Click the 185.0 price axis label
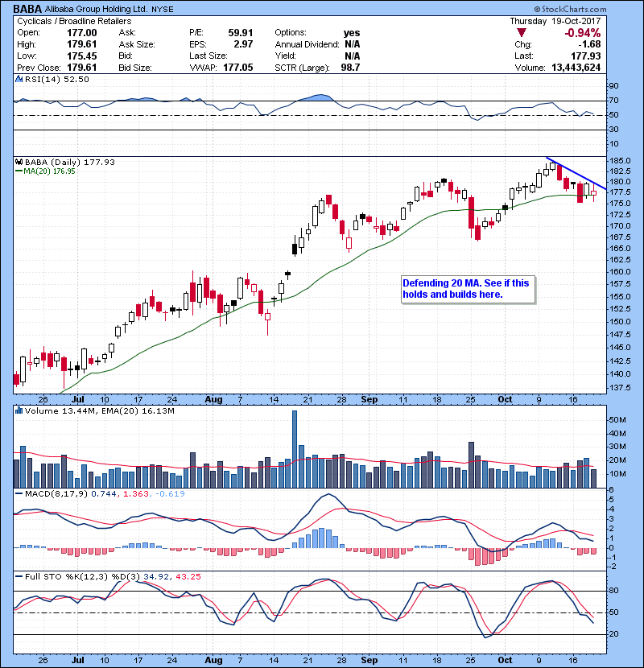Image resolution: width=644 pixels, height=668 pixels. pyautogui.click(x=620, y=161)
